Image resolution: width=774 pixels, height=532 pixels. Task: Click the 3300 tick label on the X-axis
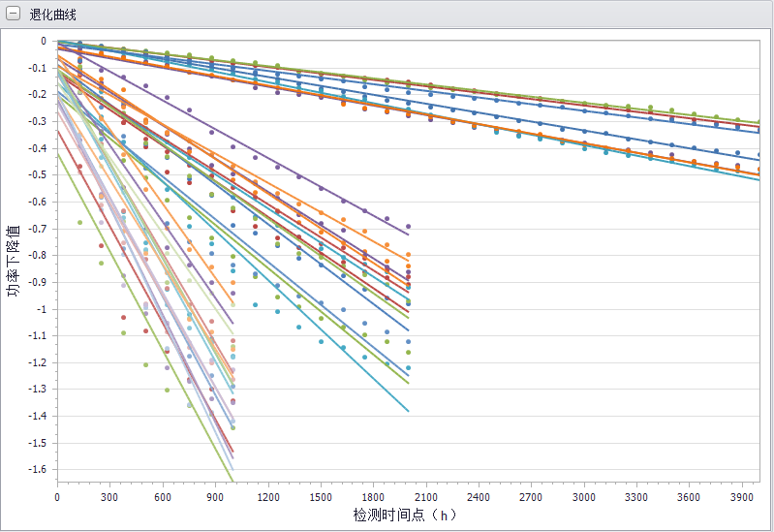pos(636,496)
